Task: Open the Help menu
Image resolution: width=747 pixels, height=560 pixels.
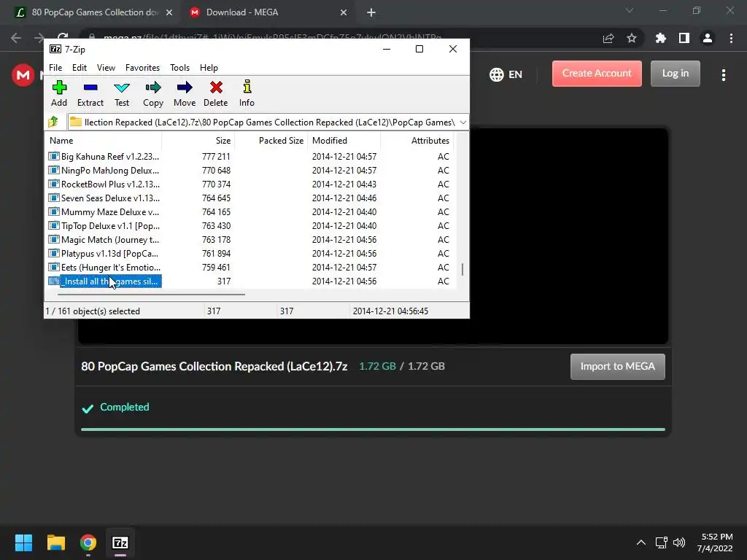Action: tap(209, 68)
